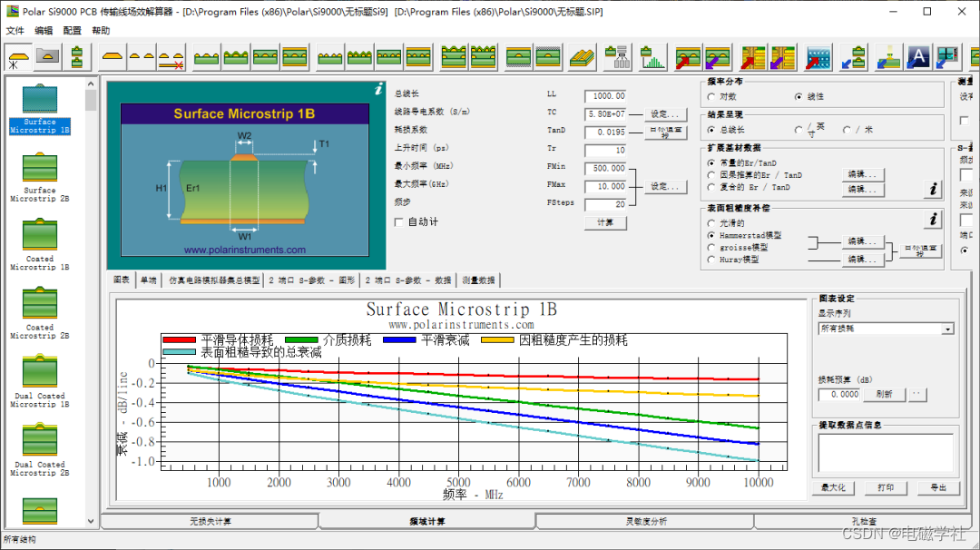Screen dimensions: 980x550
Task: Click the purple arrow on via stackup icon
Action: pyautogui.click(x=782, y=57)
